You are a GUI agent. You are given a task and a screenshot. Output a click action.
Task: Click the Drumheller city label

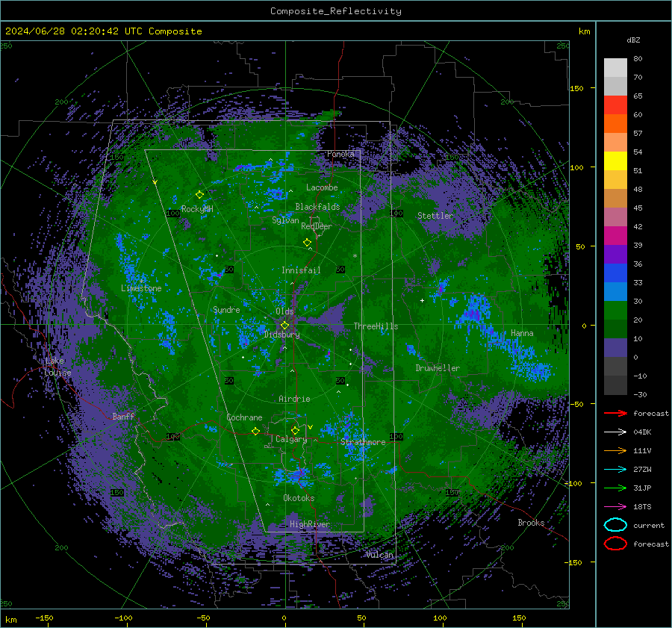[x=438, y=368]
